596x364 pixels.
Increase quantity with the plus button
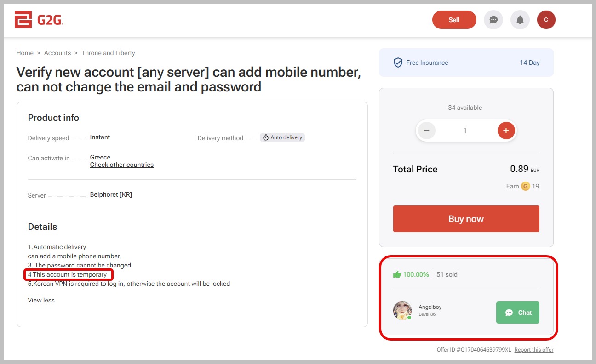click(506, 131)
